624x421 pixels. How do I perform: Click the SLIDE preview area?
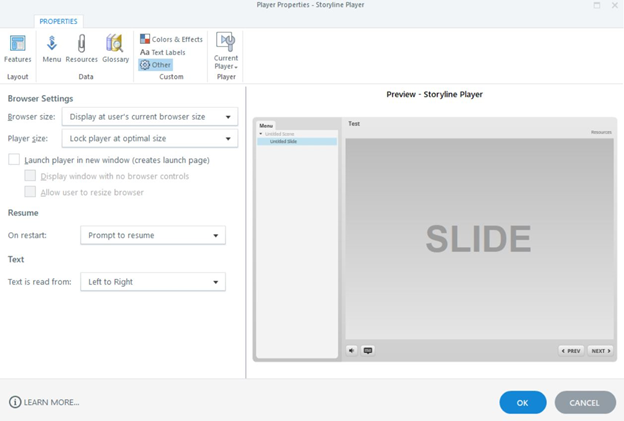[x=479, y=239]
